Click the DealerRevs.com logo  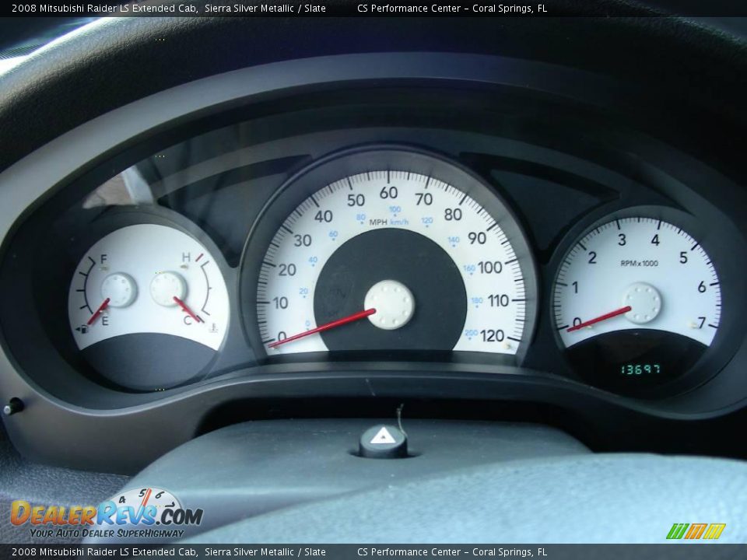[x=107, y=514]
